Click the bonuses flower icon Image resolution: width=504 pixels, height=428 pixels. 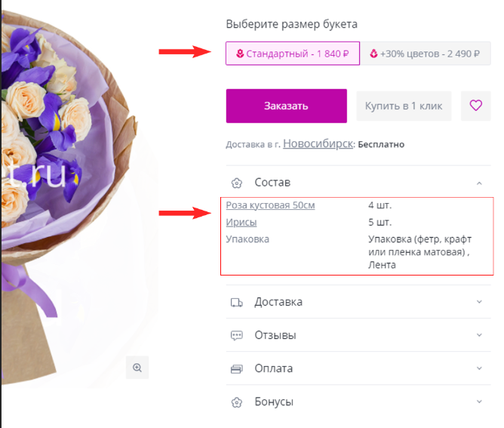pyautogui.click(x=236, y=402)
